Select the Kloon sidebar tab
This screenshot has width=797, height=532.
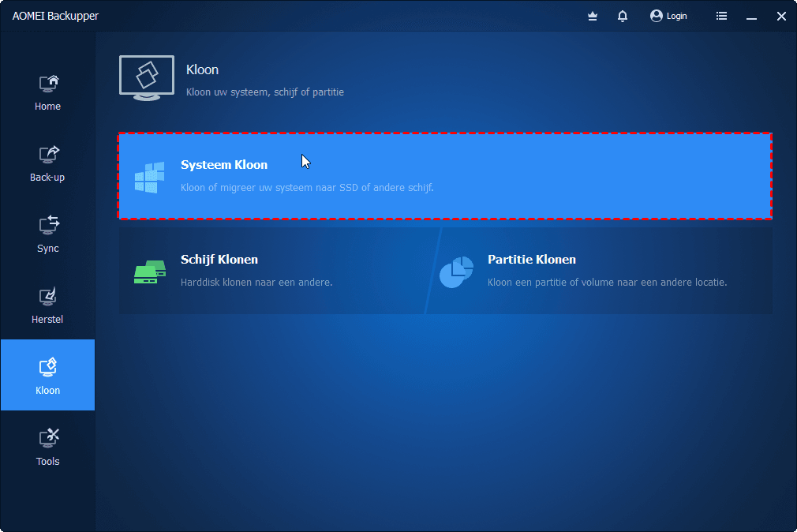point(47,376)
